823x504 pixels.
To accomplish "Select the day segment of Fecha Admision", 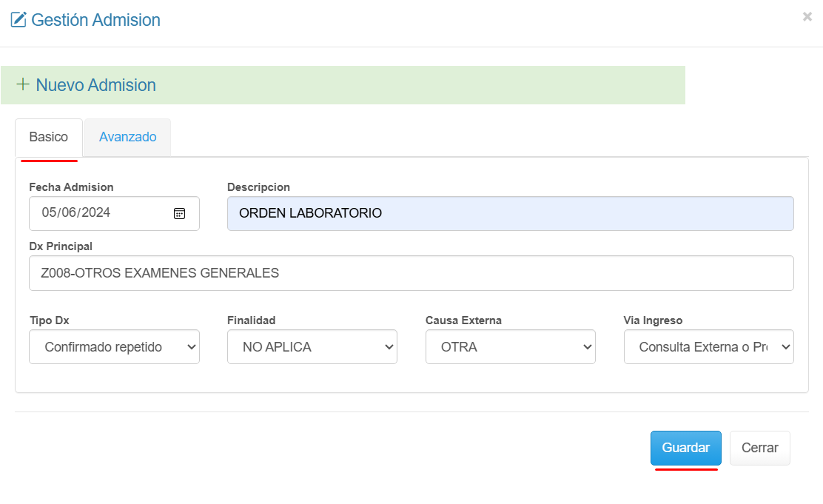I will (49, 213).
